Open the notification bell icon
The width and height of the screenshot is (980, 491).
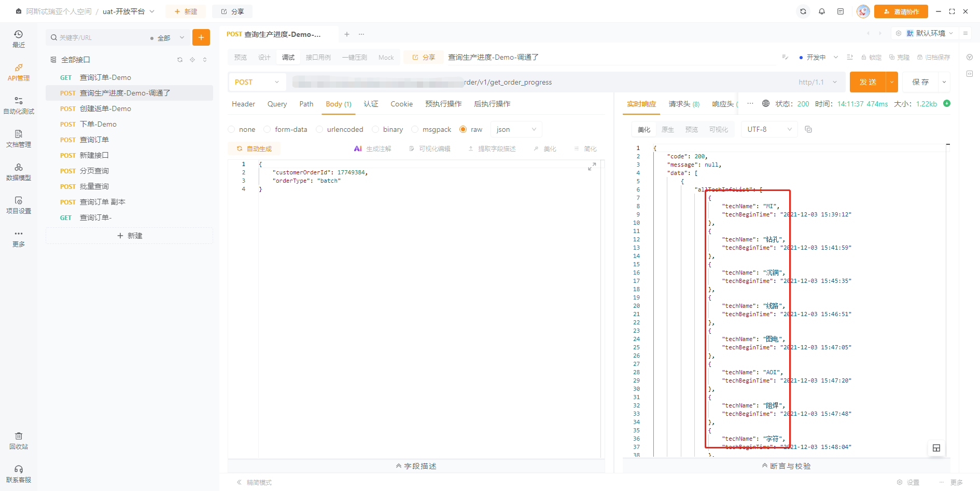pos(822,11)
